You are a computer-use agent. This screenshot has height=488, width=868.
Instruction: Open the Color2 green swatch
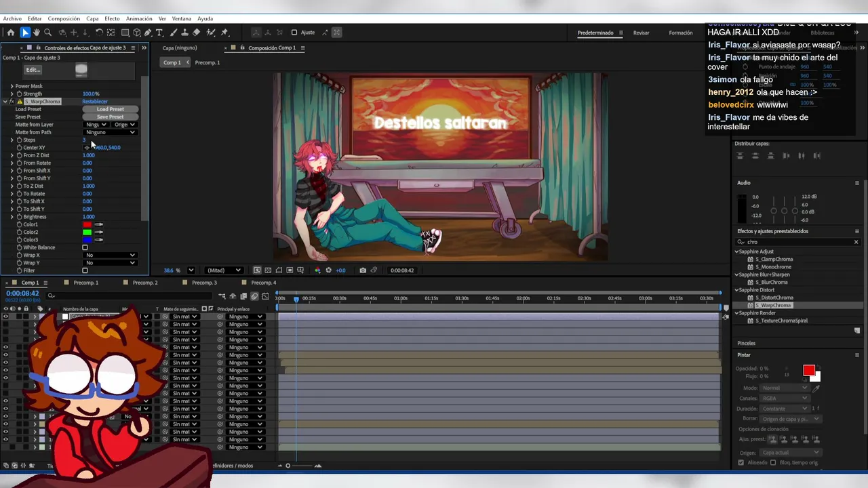click(x=87, y=232)
